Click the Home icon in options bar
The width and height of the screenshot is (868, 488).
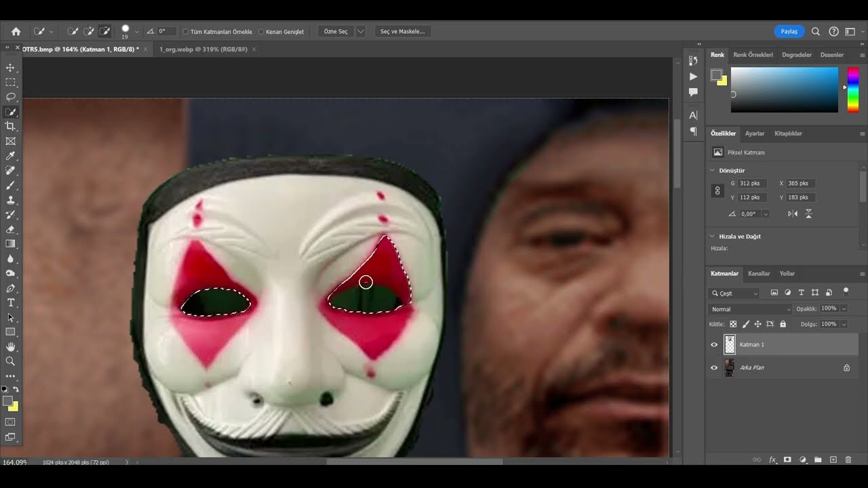(x=16, y=31)
